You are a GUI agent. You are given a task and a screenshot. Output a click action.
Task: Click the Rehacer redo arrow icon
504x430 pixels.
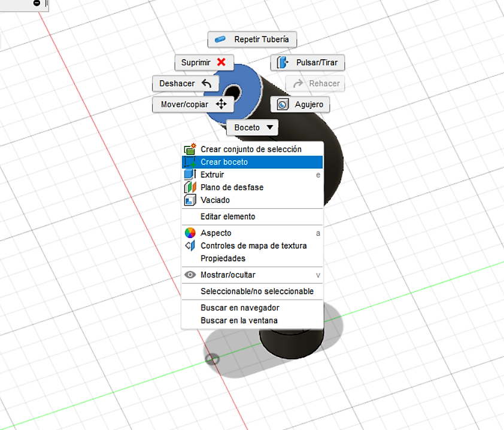point(298,84)
